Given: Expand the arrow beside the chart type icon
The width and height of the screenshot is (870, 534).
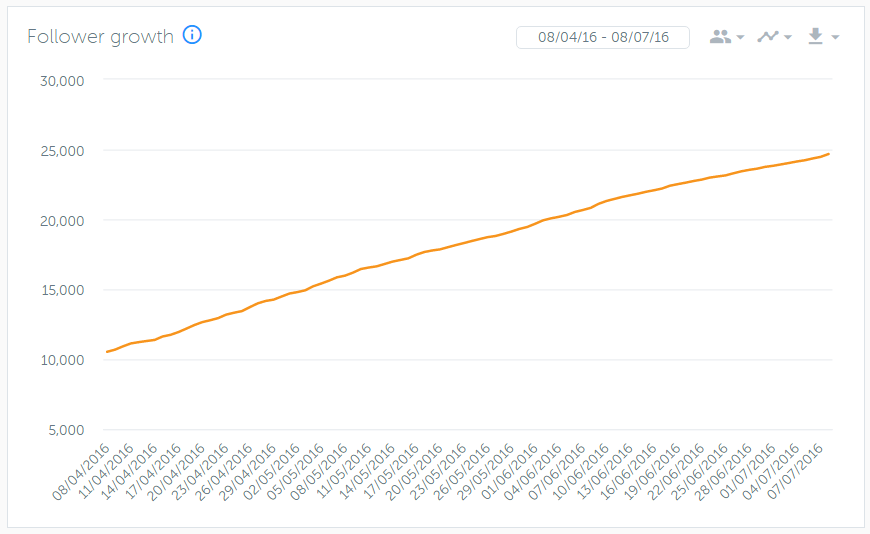Looking at the screenshot, I should point(788,38).
